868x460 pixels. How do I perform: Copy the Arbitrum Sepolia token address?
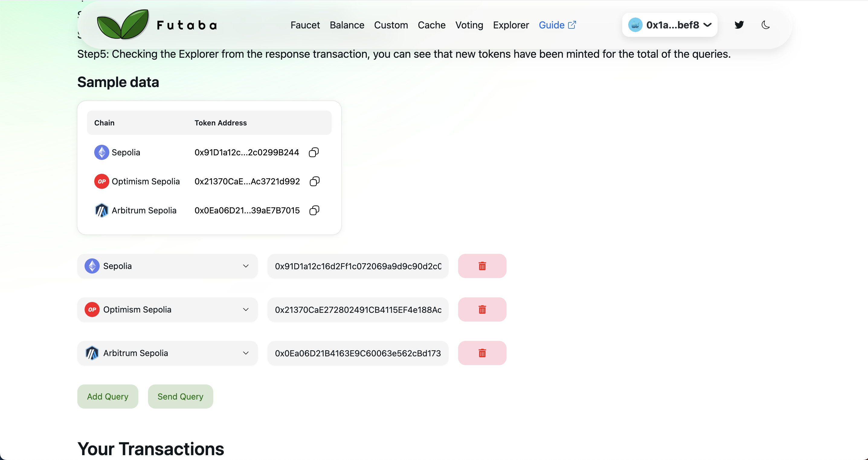point(314,210)
